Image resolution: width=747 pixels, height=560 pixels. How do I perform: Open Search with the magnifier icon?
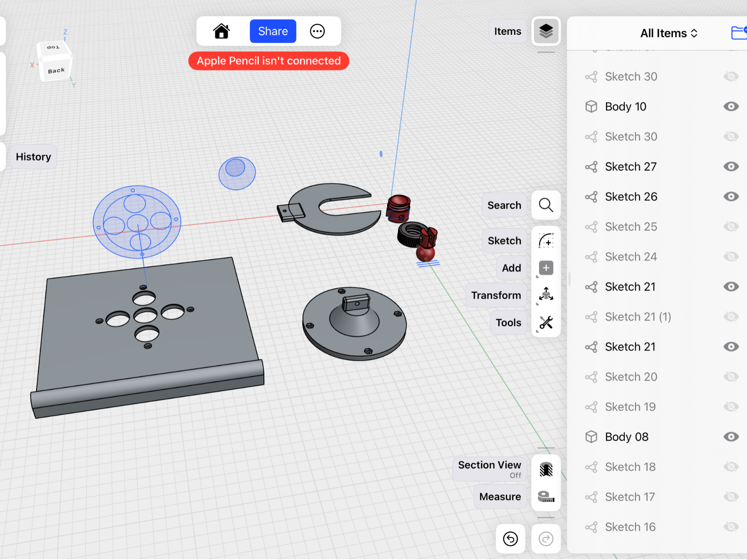tap(546, 205)
